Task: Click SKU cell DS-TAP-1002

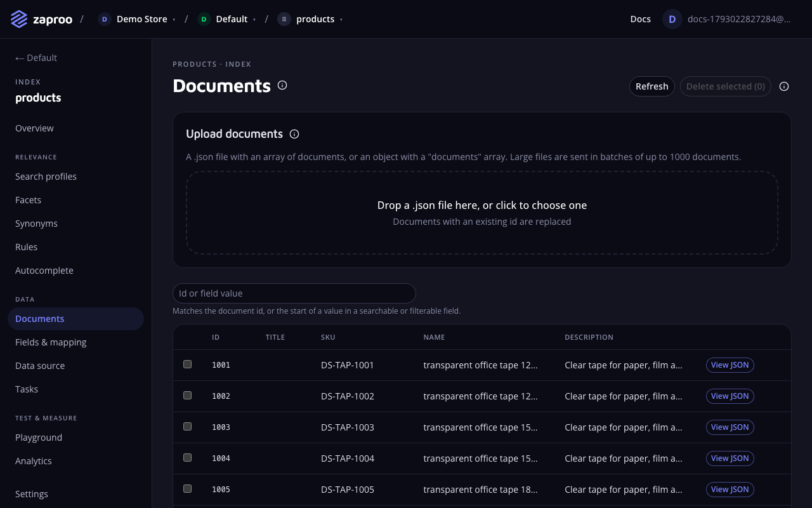Action: click(x=348, y=396)
